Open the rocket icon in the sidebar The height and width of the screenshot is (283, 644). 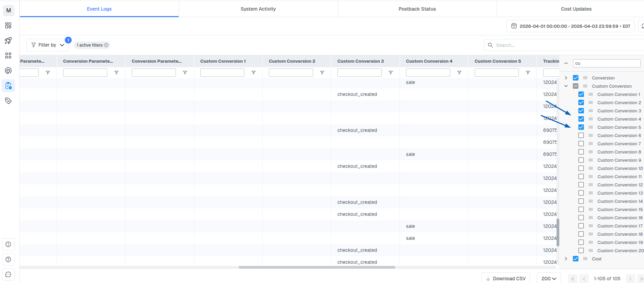pos(8,40)
